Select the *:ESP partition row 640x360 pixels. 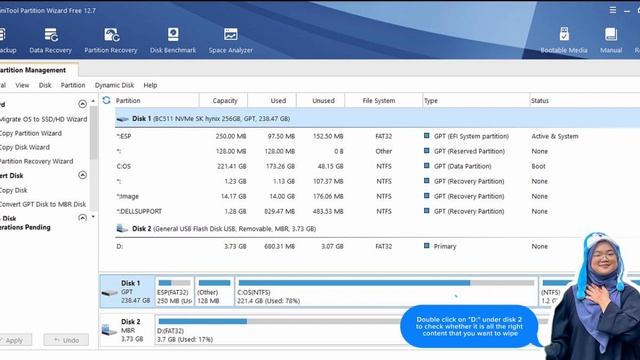click(x=377, y=136)
